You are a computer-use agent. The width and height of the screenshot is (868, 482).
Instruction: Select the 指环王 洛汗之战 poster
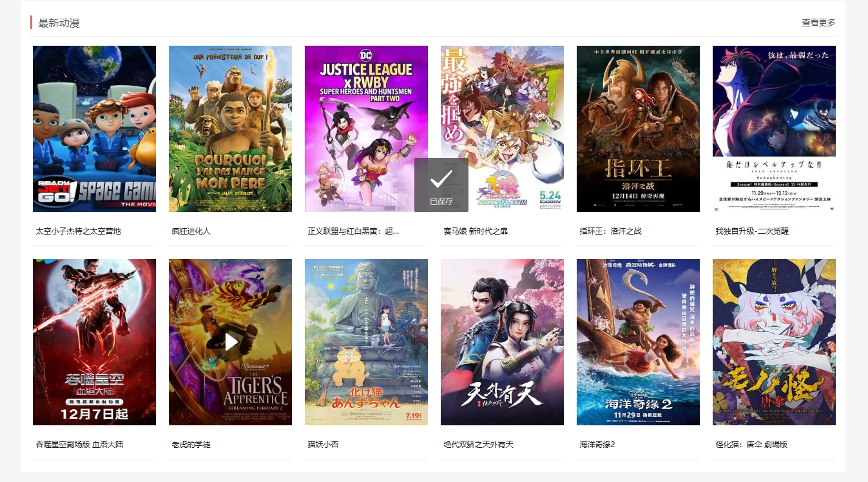coord(638,129)
